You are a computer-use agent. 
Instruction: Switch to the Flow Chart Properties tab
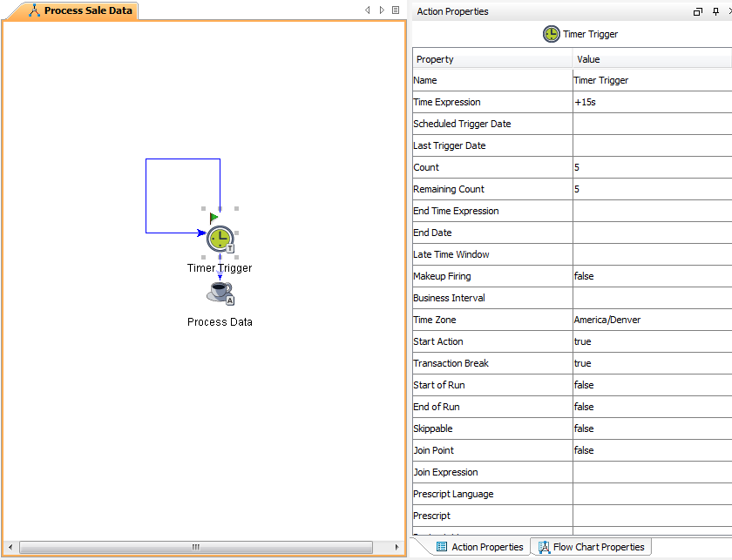click(591, 547)
